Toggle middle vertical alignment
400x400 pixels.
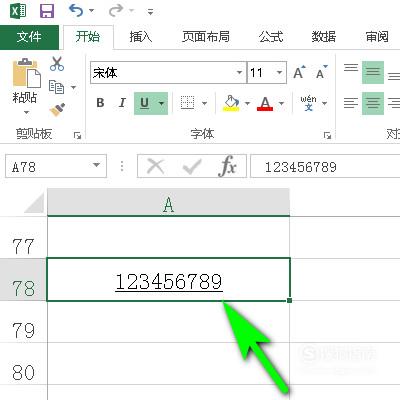[373, 72]
